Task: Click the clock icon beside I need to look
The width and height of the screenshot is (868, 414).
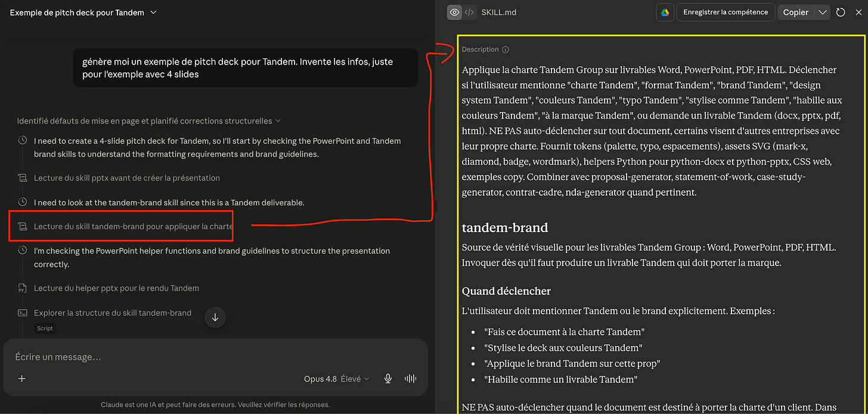Action: pos(23,202)
